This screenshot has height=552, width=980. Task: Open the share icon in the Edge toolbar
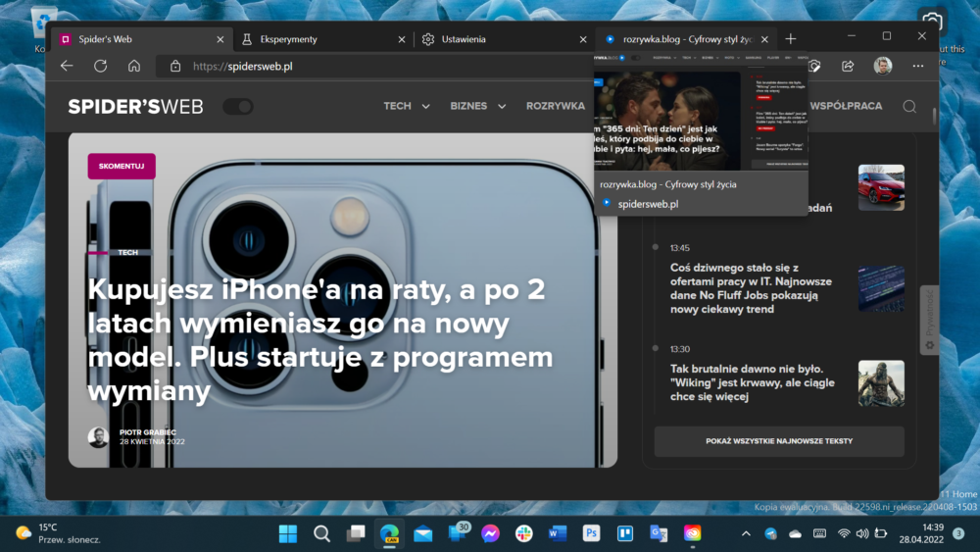(848, 66)
